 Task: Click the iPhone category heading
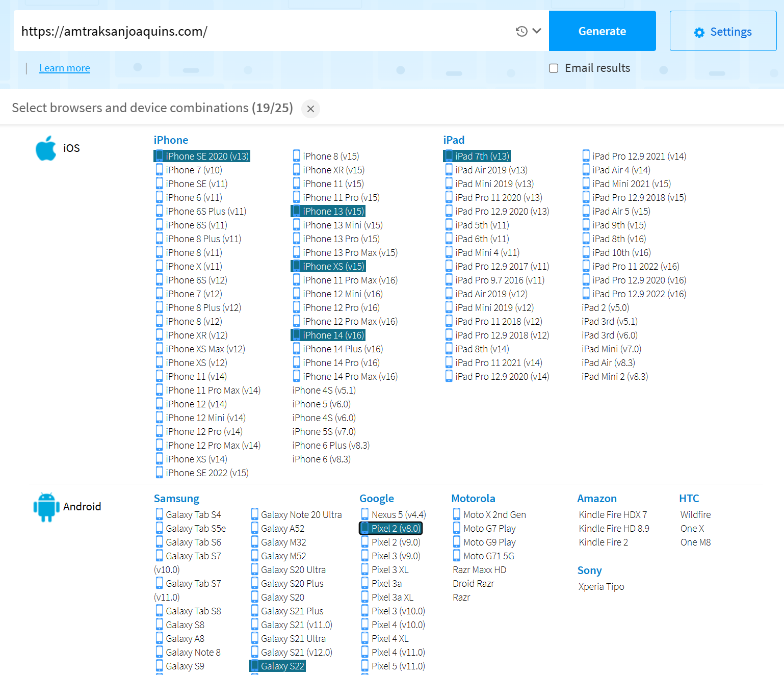tap(171, 140)
